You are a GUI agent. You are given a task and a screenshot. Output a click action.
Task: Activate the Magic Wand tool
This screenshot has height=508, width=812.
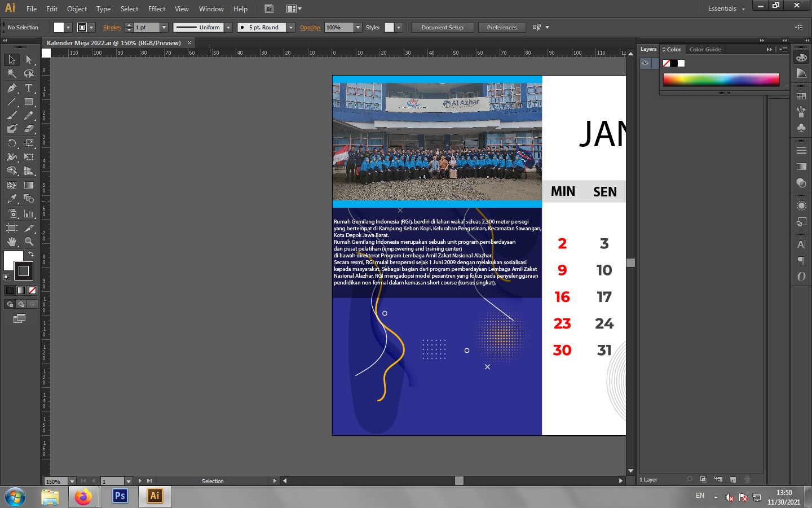click(x=12, y=73)
